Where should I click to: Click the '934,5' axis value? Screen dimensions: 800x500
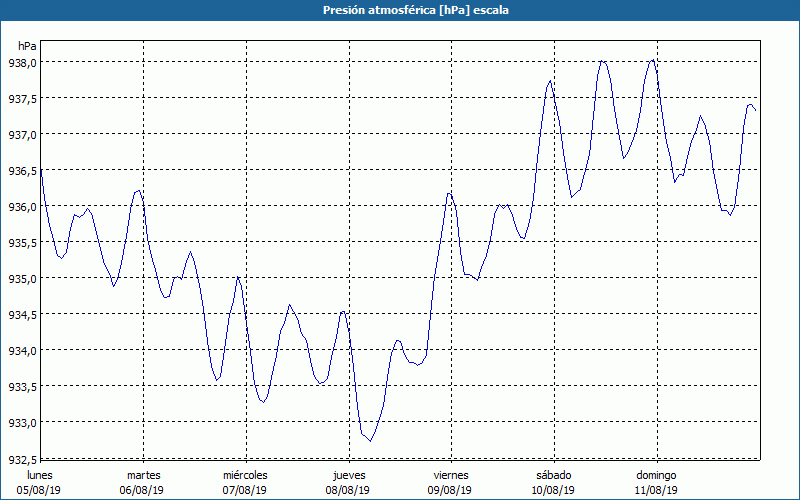(22, 315)
